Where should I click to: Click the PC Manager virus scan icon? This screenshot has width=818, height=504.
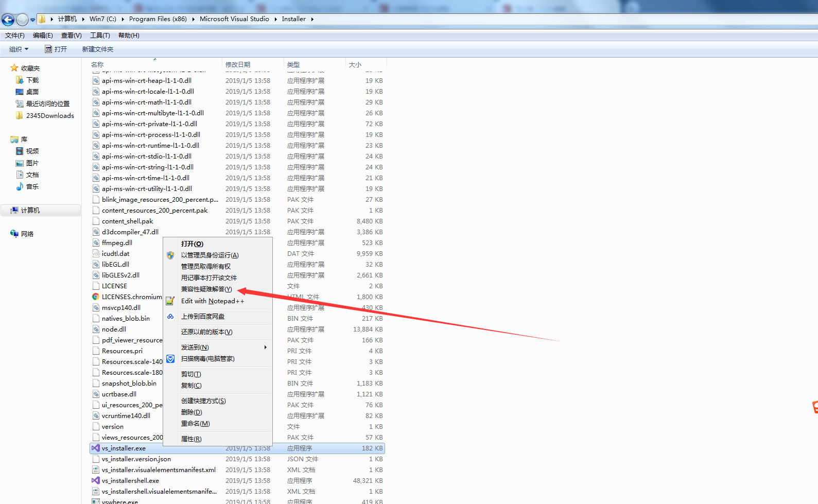[x=170, y=359]
